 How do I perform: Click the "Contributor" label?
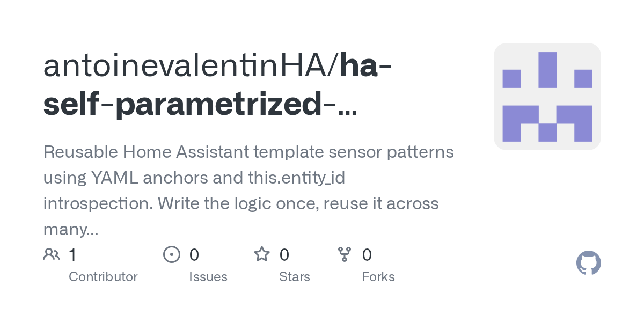103,277
